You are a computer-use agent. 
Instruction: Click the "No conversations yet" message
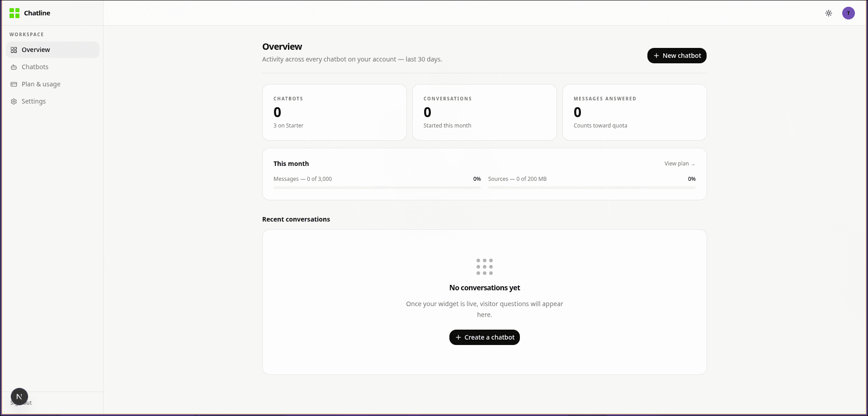(x=485, y=288)
